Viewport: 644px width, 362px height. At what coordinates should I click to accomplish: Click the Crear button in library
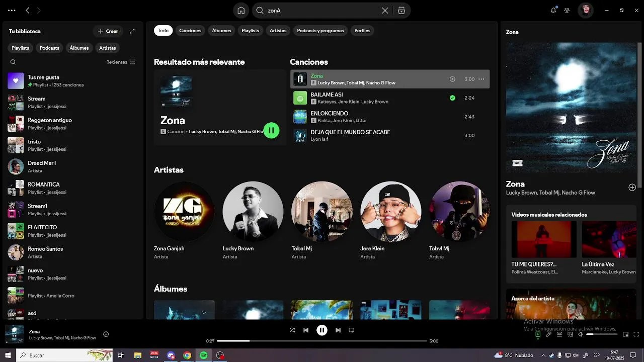108,31
